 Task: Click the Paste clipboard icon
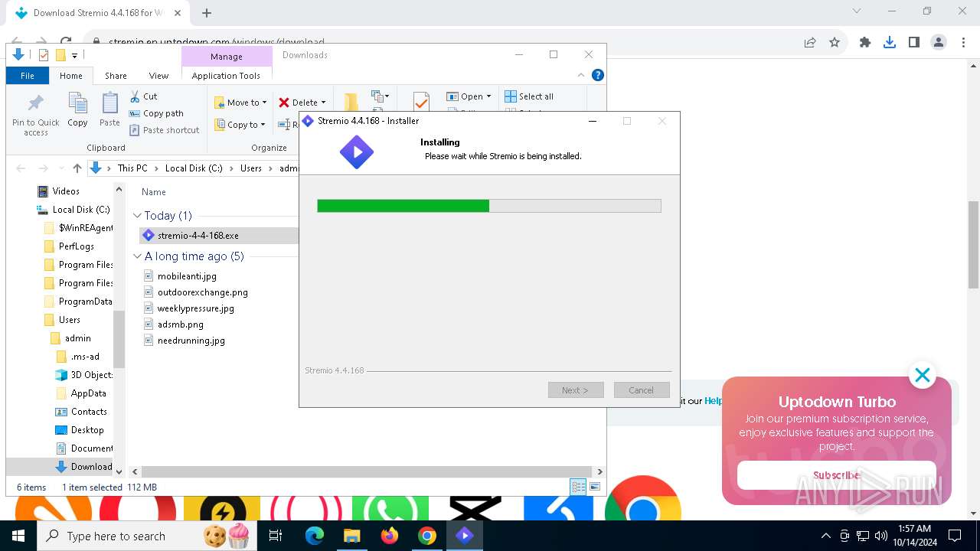110,103
